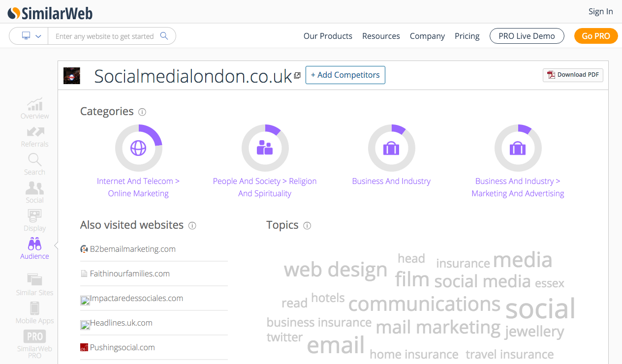
Task: Click the external link icon beside the site name
Action: [x=297, y=76]
